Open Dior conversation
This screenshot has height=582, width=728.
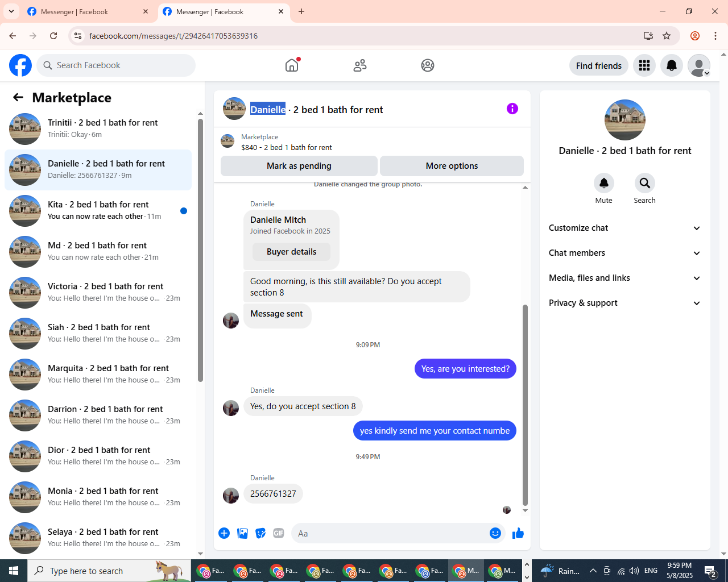(98, 456)
